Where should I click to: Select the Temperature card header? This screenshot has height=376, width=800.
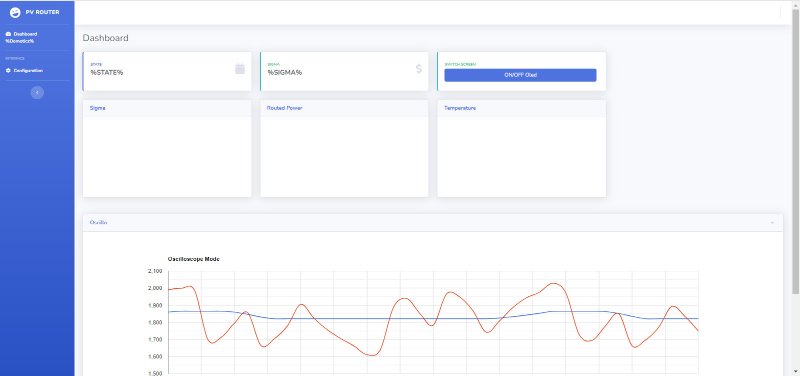[521, 109]
